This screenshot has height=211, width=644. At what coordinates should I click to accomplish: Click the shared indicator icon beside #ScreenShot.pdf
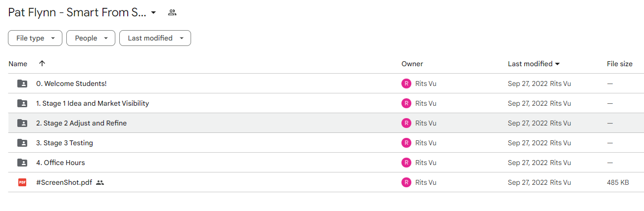click(100, 182)
